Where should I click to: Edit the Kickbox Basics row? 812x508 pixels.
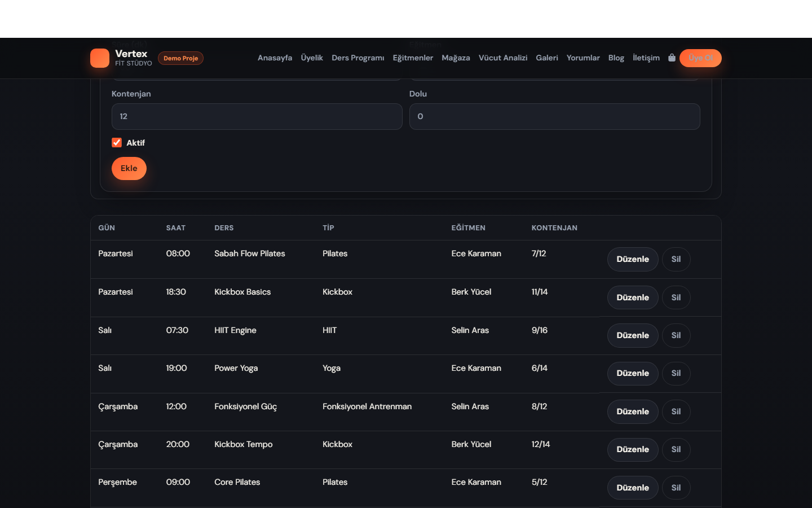tap(633, 297)
